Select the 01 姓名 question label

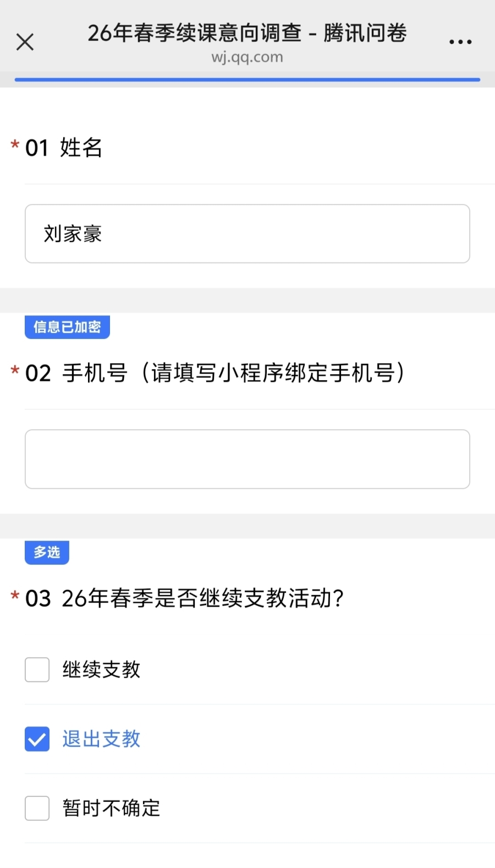pyautogui.click(x=64, y=148)
